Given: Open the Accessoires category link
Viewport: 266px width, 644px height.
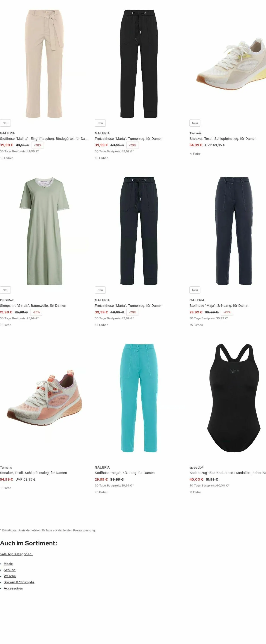Looking at the screenshot, I should pyautogui.click(x=13, y=588).
